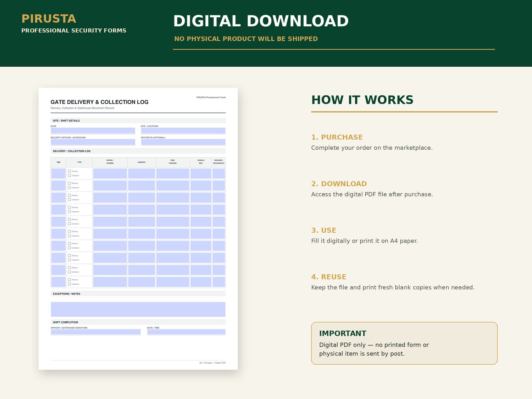This screenshot has width=532, height=399.
Task: Click the "PROFESSIONAL SECURITY FORMS" tagline
Action: (74, 31)
